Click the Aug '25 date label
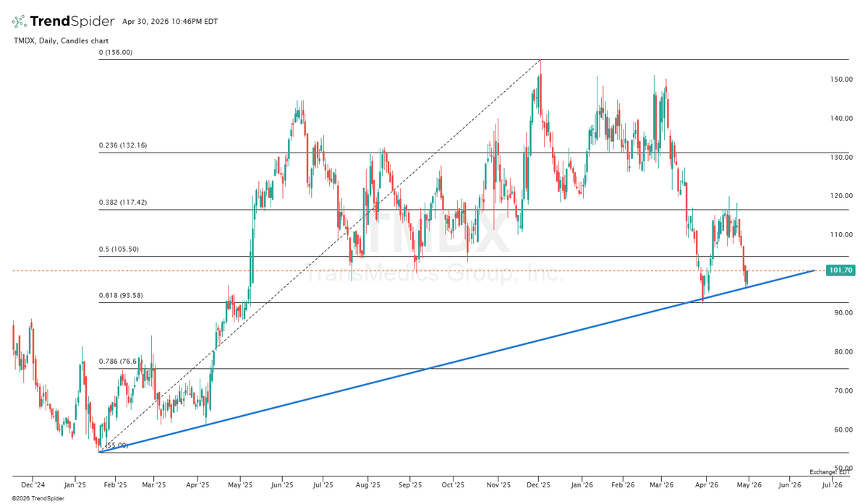 (368, 486)
